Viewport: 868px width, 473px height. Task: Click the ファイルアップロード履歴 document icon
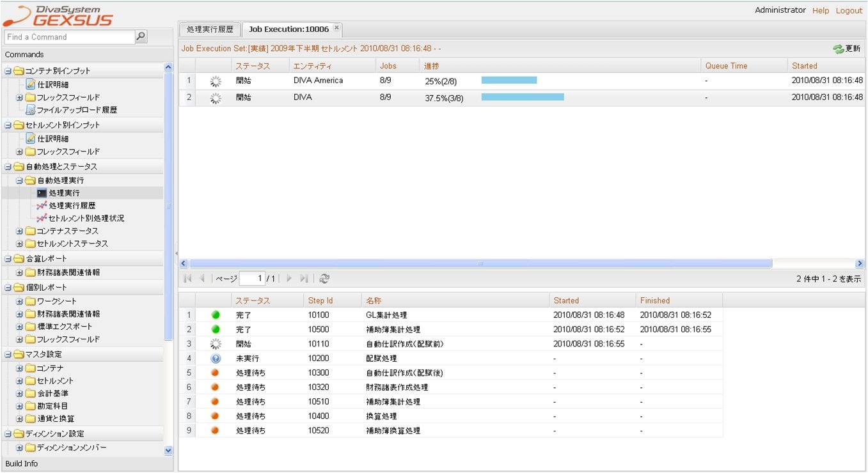(31, 109)
